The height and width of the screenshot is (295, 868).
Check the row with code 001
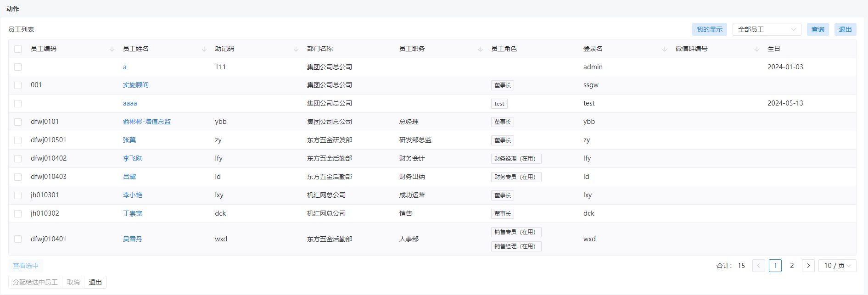tap(18, 85)
